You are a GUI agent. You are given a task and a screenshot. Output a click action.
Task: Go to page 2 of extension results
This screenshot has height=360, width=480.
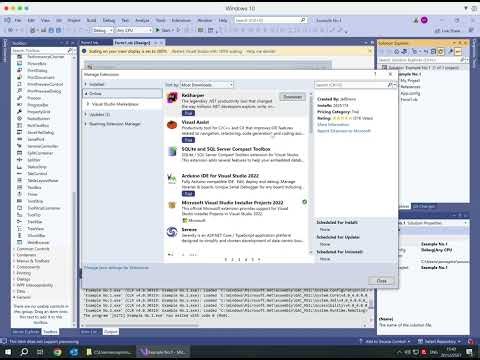click(x=232, y=259)
